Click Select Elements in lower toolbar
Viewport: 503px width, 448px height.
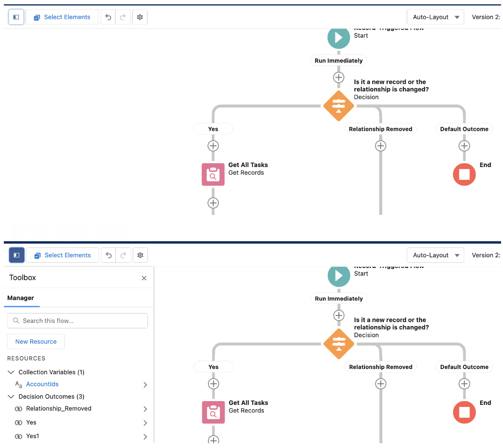63,255
